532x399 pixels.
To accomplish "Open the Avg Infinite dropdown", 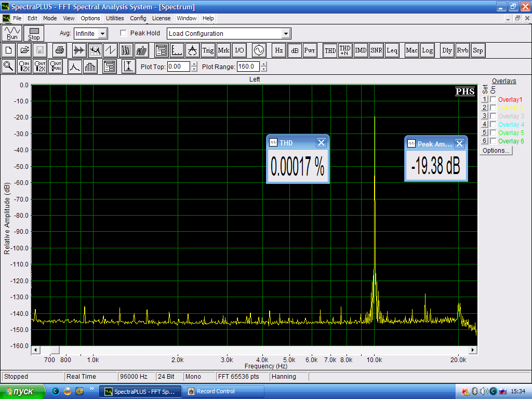I will tap(102, 34).
